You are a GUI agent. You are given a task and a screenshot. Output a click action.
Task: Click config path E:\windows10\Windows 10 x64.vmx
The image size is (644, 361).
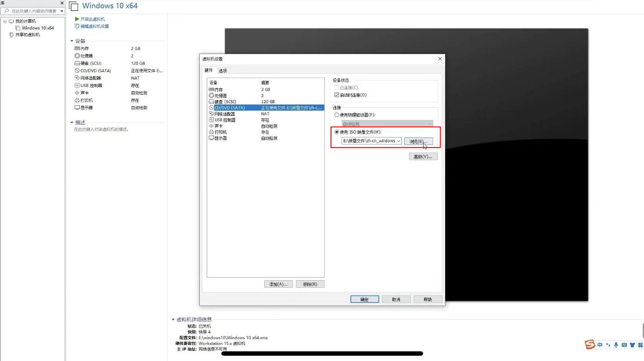coord(233,338)
